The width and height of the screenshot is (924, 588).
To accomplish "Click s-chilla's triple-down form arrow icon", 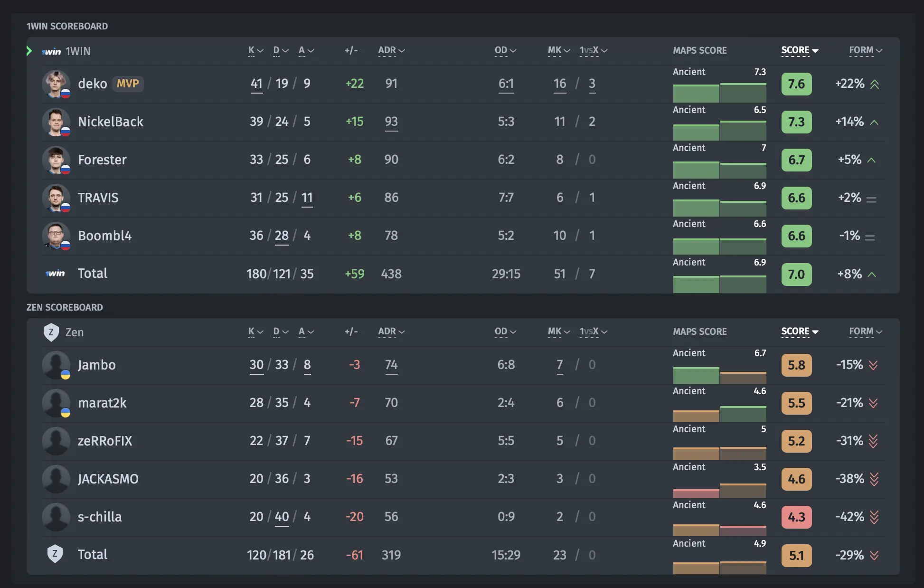I will tap(874, 517).
